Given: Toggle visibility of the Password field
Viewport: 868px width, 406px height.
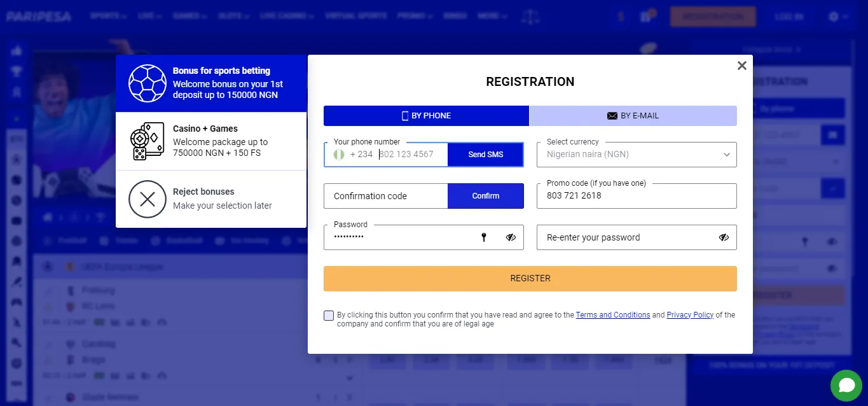Looking at the screenshot, I should [x=511, y=237].
